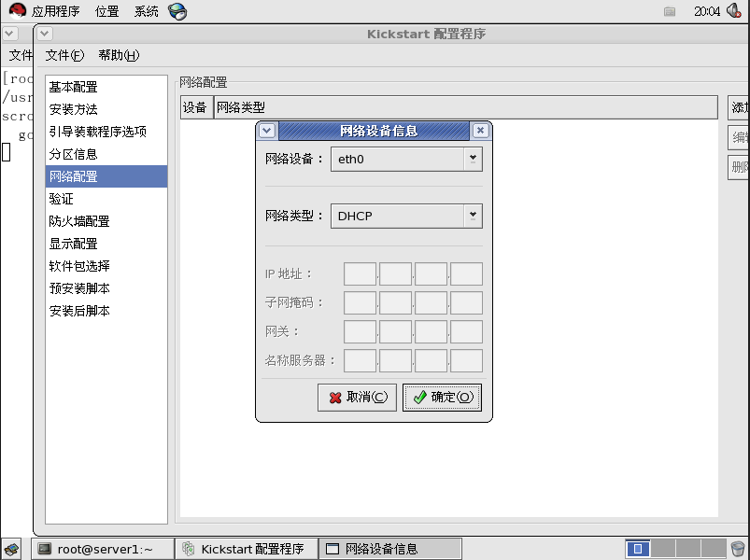
Task: Open the Applications menu
Action: 55,11
